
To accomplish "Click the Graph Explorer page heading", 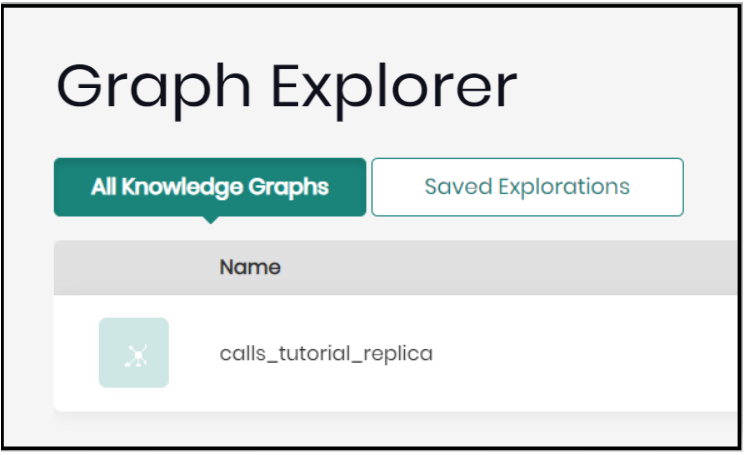I will tap(287, 88).
